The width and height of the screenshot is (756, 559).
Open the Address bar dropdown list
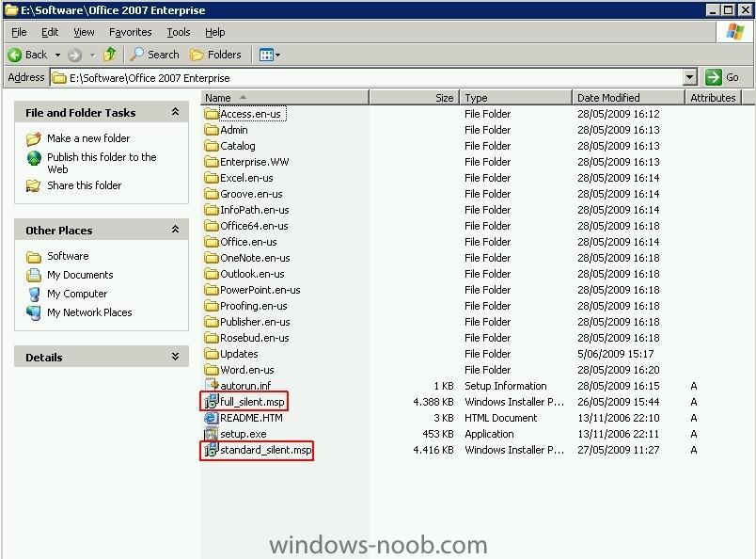tap(690, 77)
